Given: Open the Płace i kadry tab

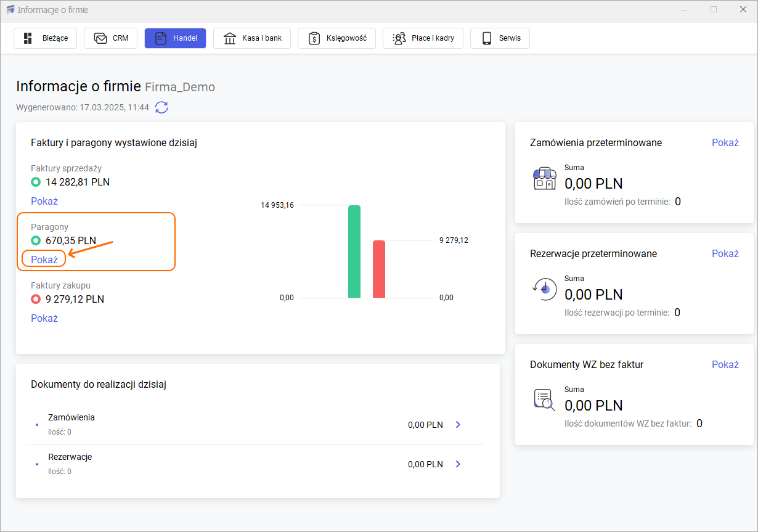Looking at the screenshot, I should (423, 38).
